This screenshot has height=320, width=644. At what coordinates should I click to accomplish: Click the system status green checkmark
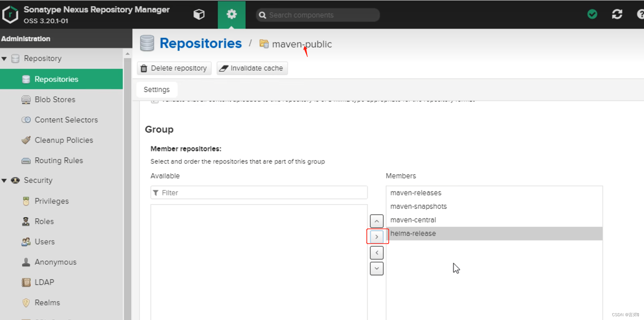pos(592,14)
